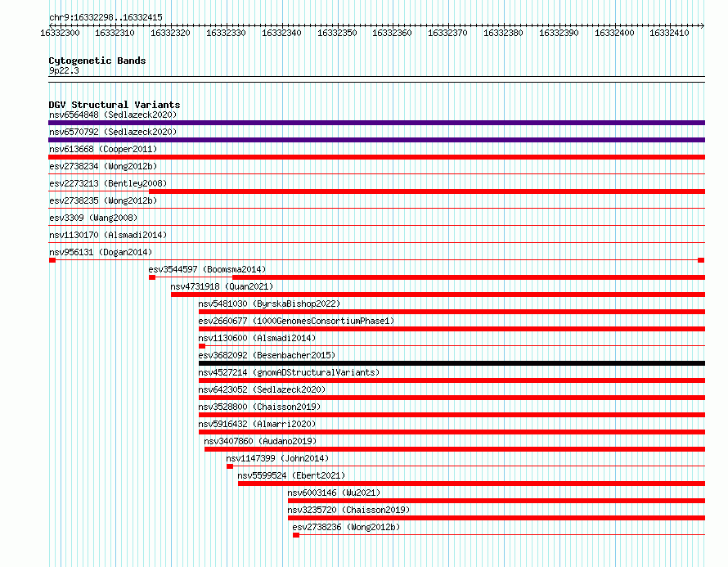728x567 pixels.
Task: Select nsv1147399 (John2014) variant label
Action: pyautogui.click(x=277, y=458)
